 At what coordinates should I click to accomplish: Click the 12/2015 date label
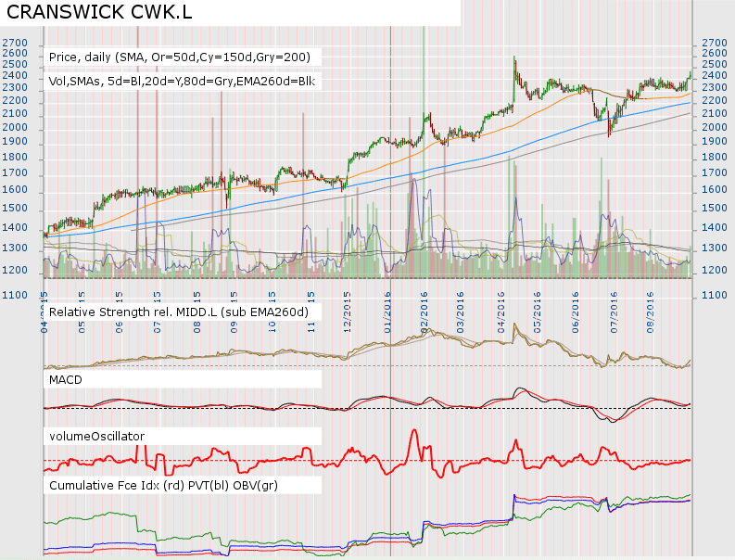pos(348,312)
